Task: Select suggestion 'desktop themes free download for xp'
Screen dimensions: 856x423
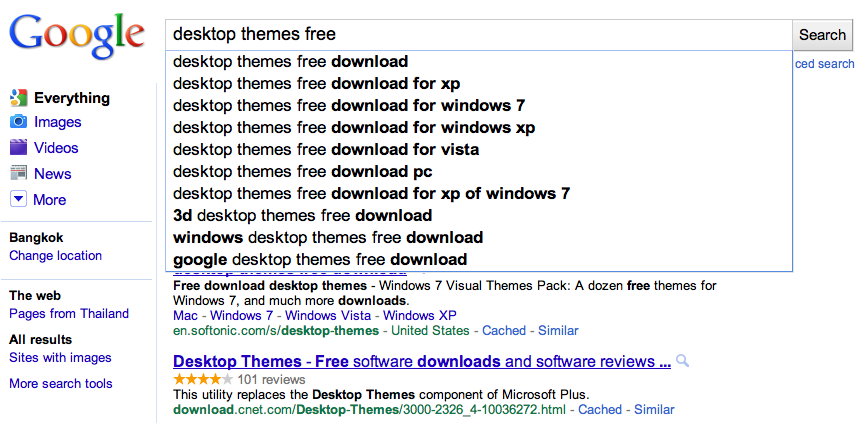Action: coord(479,84)
